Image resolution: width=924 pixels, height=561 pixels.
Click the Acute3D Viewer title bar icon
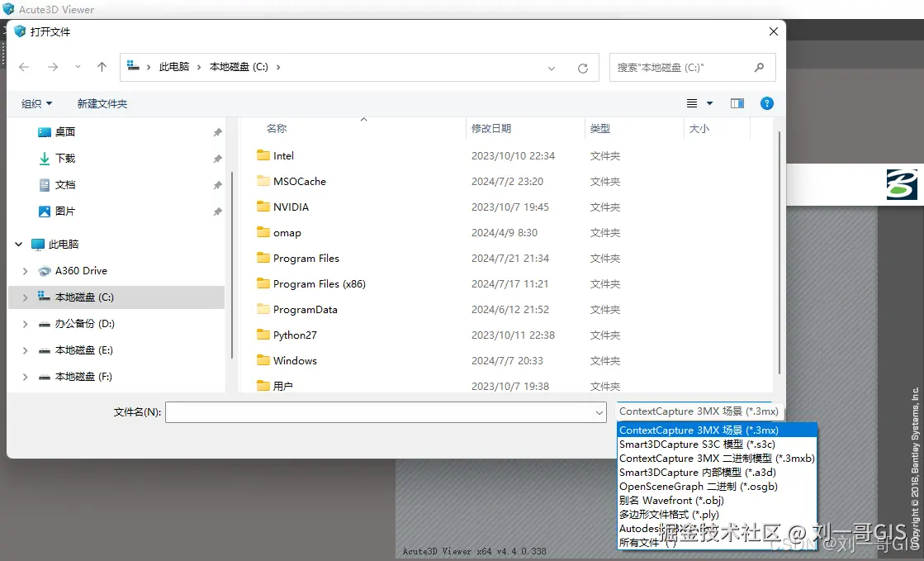7,9
